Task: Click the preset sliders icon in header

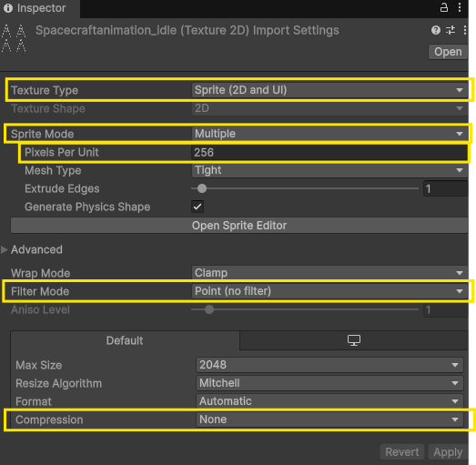Action: point(451,30)
